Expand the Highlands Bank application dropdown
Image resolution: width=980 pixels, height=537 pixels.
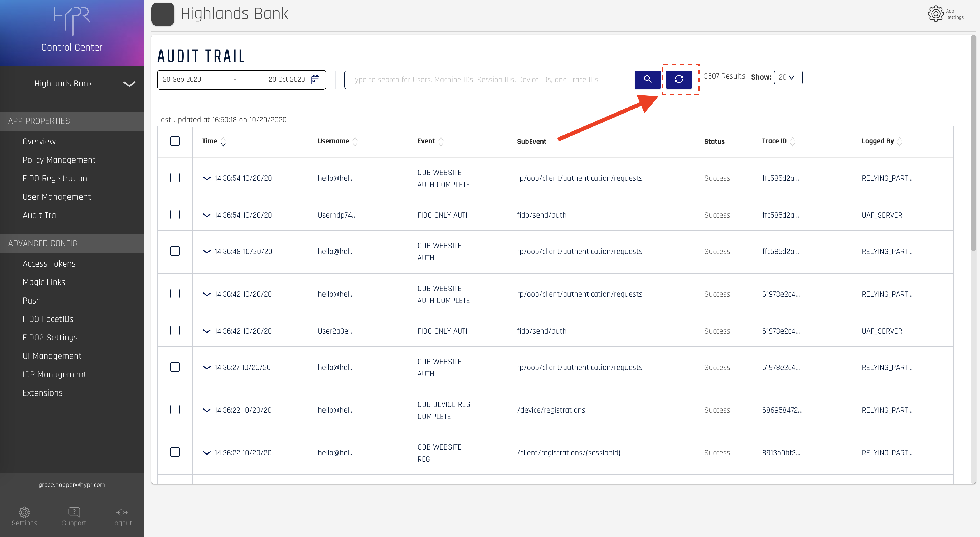129,84
